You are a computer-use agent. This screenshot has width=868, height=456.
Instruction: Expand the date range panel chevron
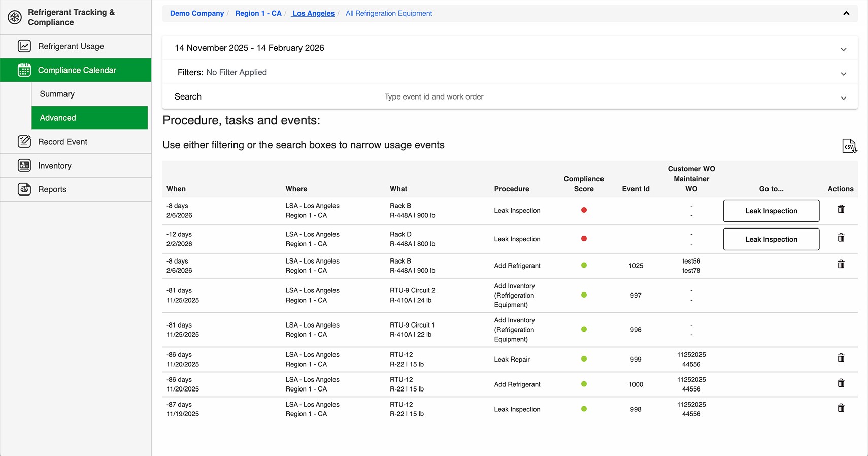pyautogui.click(x=844, y=49)
